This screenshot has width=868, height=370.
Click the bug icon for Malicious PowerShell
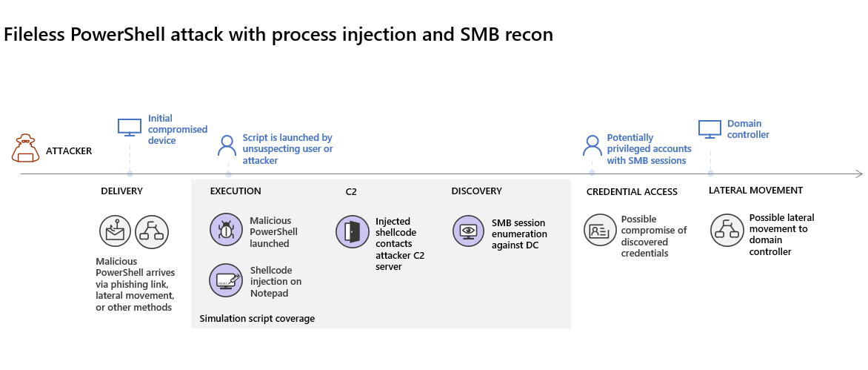point(226,229)
